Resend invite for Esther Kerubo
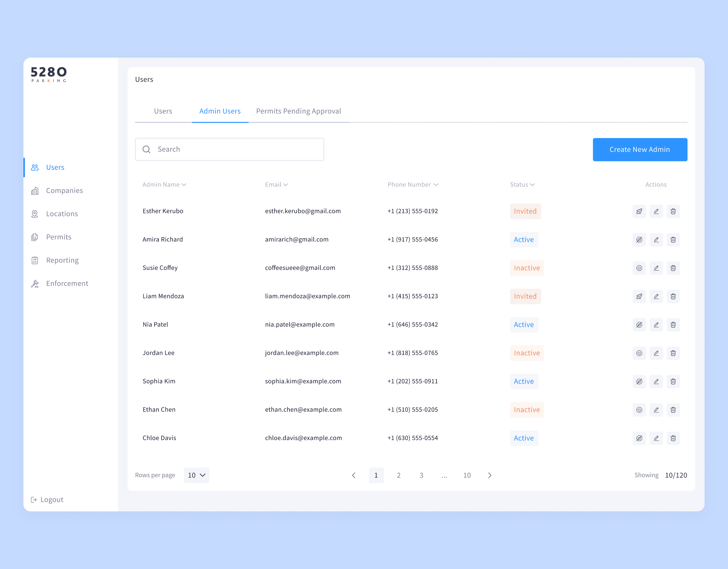The height and width of the screenshot is (569, 728). pyautogui.click(x=639, y=211)
